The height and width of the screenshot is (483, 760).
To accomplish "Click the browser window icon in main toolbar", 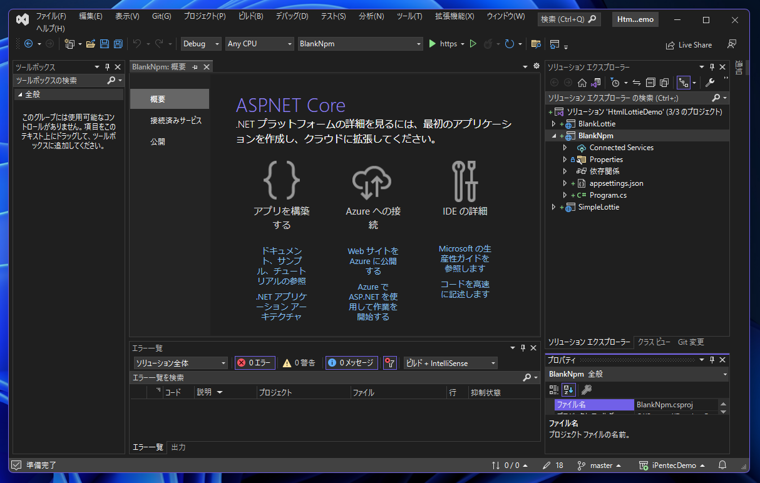I will pyautogui.click(x=554, y=44).
